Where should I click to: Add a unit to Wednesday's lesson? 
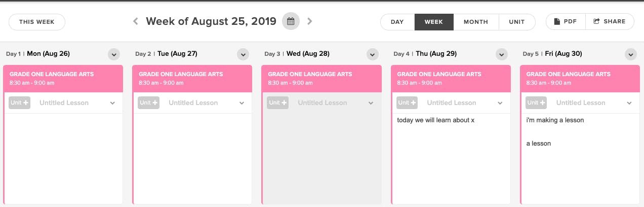point(277,102)
